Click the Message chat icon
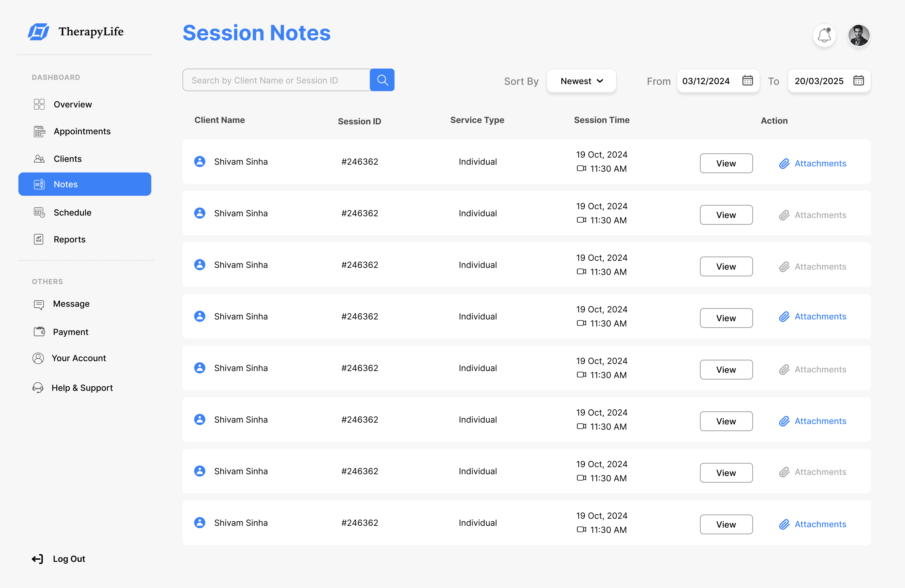Viewport: 905px width, 588px height. coord(39,305)
